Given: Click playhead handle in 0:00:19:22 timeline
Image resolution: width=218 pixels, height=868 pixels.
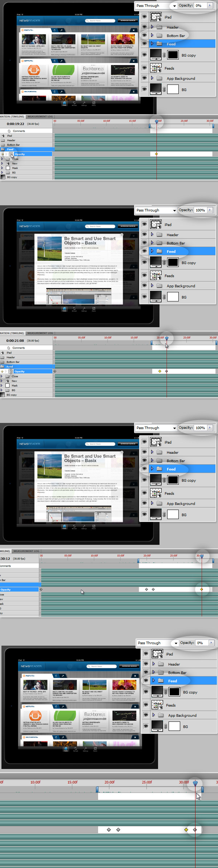Looking at the screenshot, I should [x=157, y=122].
